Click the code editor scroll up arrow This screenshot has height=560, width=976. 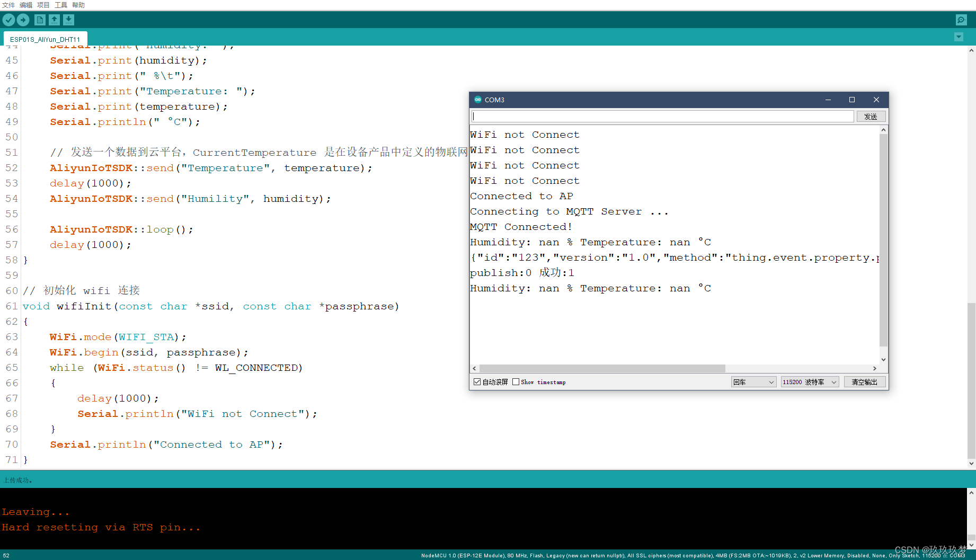tap(971, 50)
